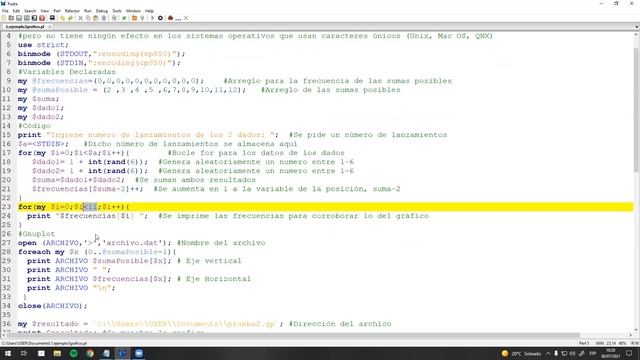The width and height of the screenshot is (640, 360).
Task: Open the Window menu
Action: [x=133, y=11]
